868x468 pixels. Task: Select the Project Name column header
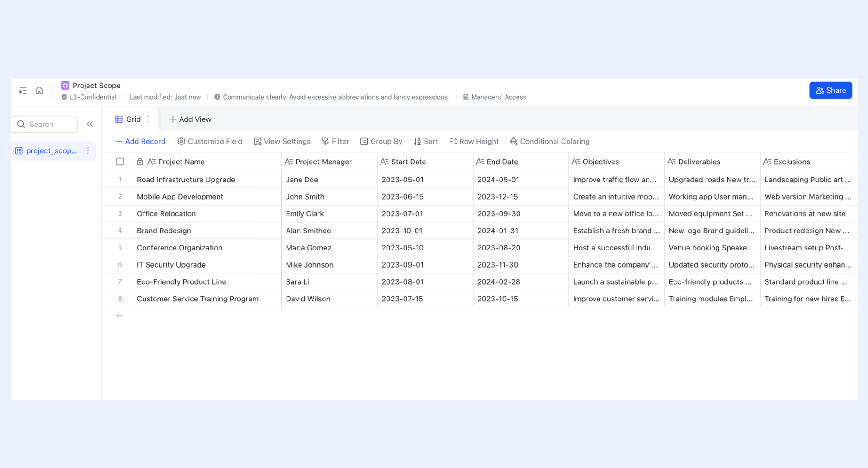pos(191,162)
